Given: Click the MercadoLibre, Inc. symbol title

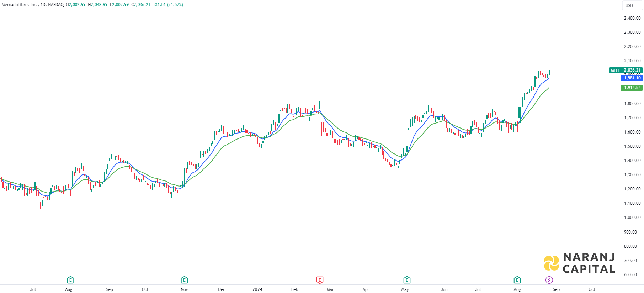Looking at the screenshot, I should [x=20, y=5].
